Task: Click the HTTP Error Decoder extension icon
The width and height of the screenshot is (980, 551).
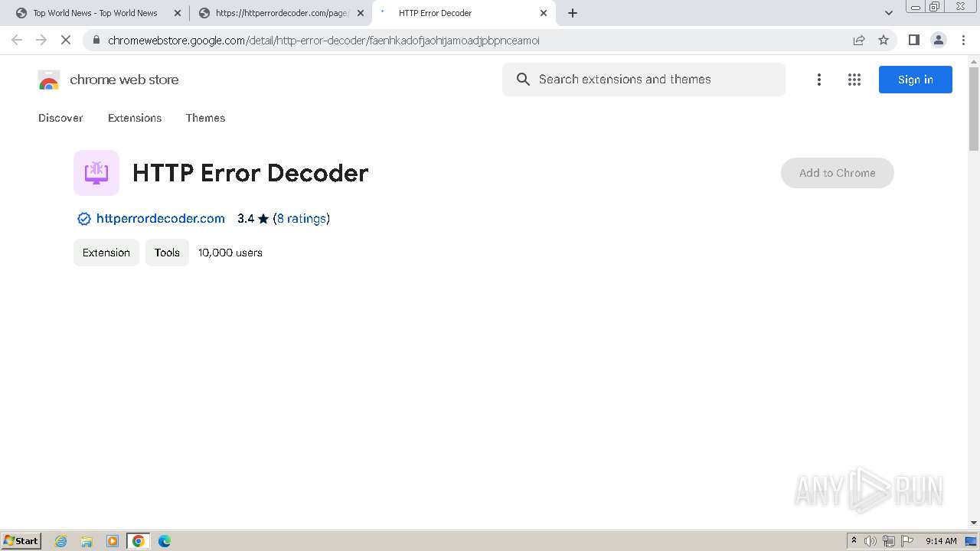Action: tap(96, 173)
